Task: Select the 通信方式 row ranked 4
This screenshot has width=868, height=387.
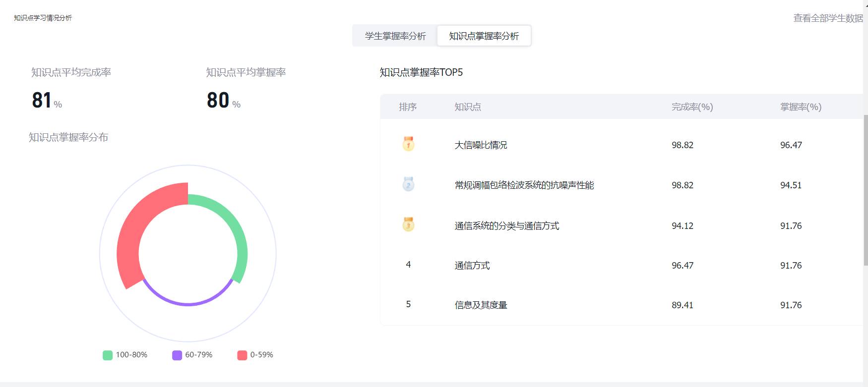Action: pos(472,266)
